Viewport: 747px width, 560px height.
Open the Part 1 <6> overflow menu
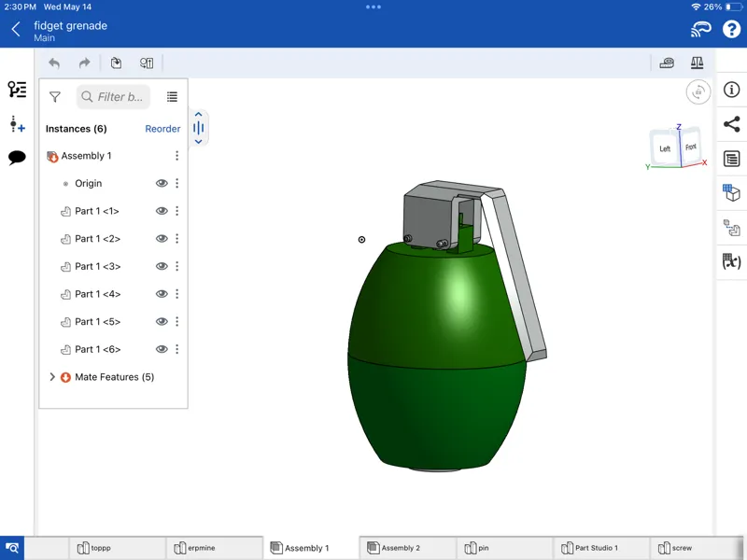point(176,349)
